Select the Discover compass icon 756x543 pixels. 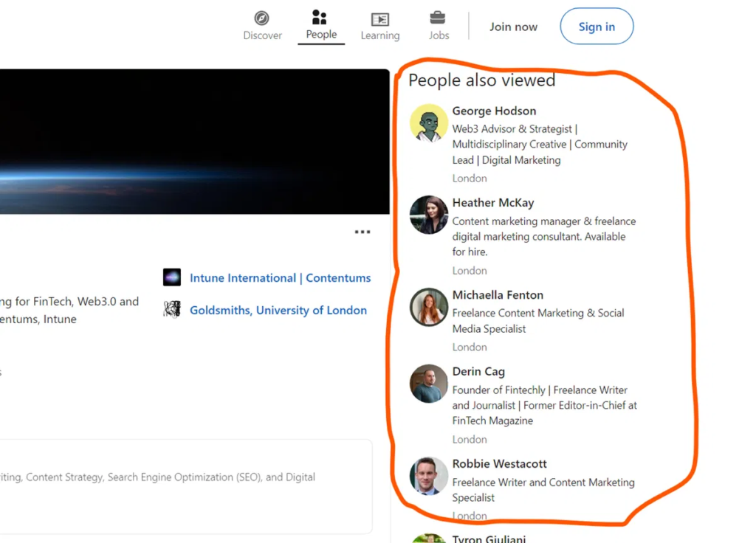point(262,19)
